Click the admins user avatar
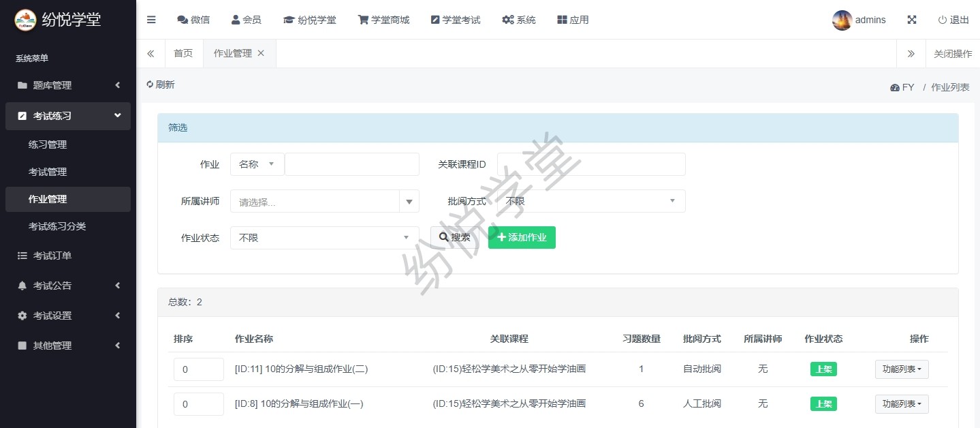The image size is (980, 428). pos(842,20)
